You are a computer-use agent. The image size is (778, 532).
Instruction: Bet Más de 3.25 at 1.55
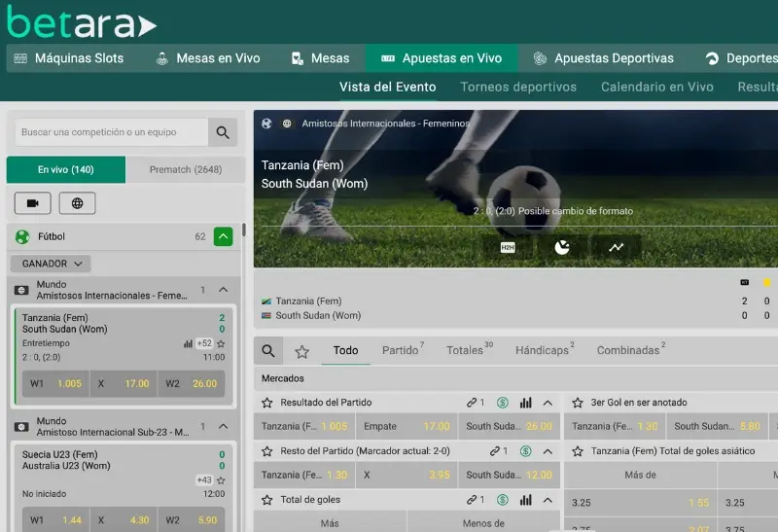pos(640,503)
